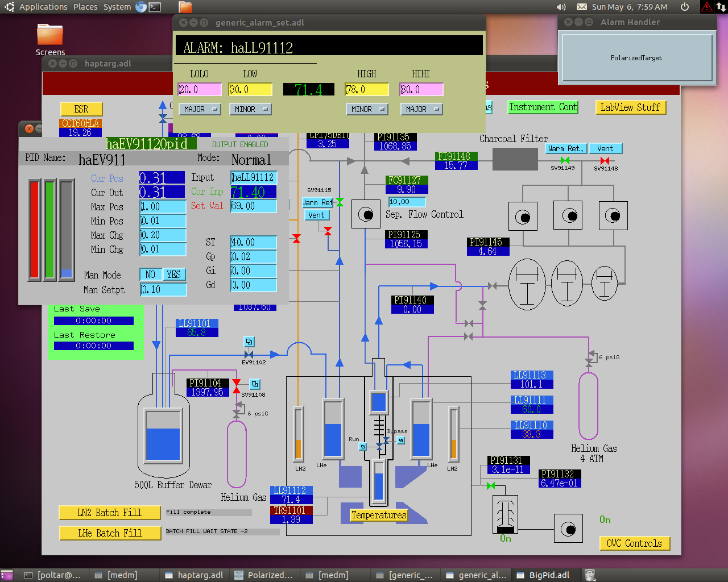Start LN2 Batch Fill
Viewport: 728px width, 582px height.
[x=109, y=513]
